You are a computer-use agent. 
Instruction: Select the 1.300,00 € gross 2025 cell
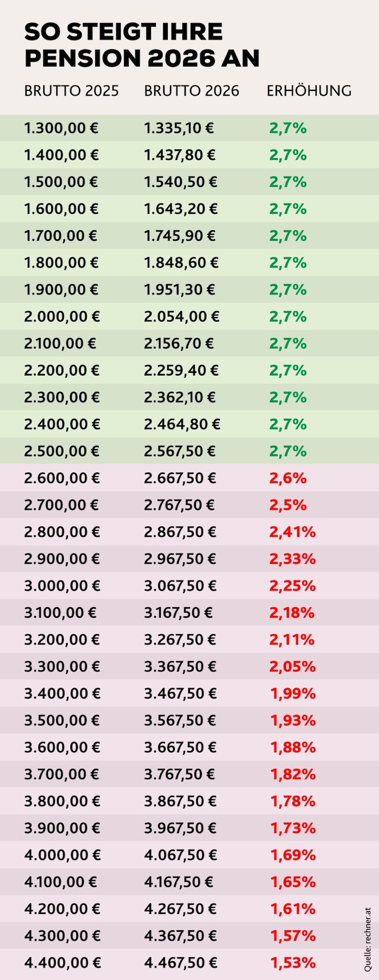pos(61,128)
